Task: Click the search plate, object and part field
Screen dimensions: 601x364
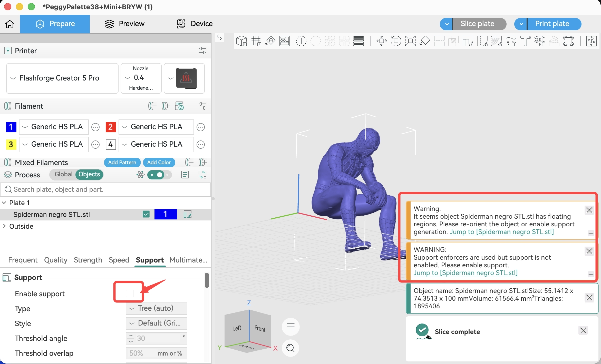Action: [x=105, y=189]
